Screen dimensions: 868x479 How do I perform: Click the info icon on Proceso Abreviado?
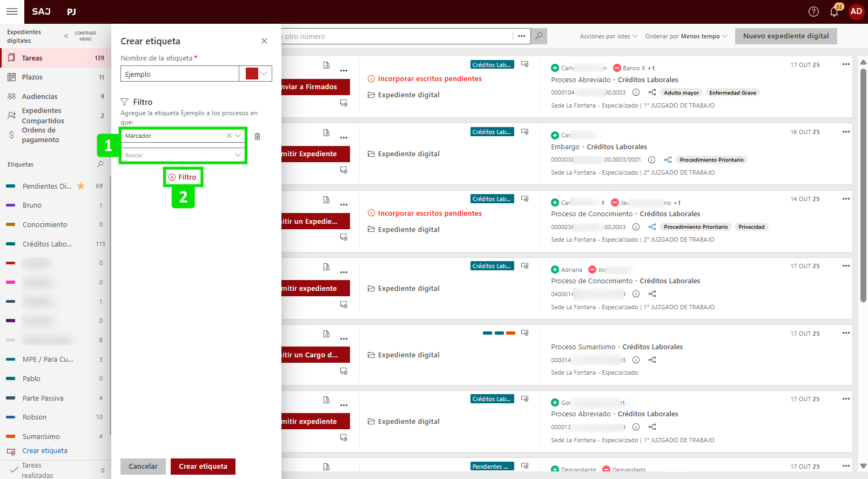(x=636, y=92)
